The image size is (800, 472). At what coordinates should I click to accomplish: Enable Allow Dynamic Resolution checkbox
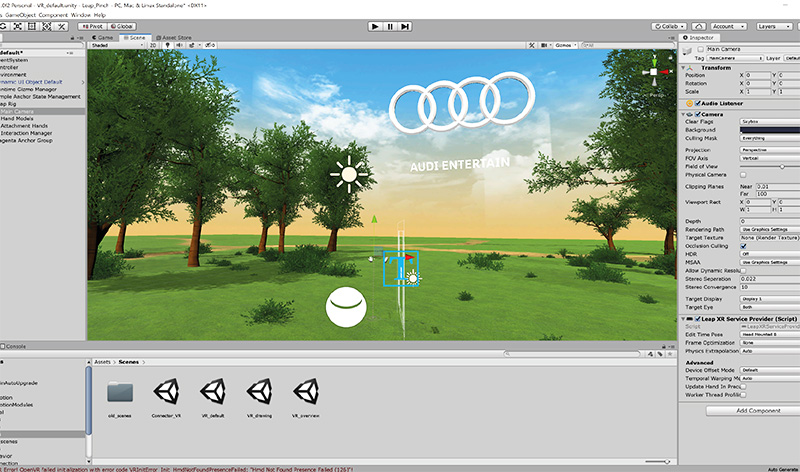(743, 270)
